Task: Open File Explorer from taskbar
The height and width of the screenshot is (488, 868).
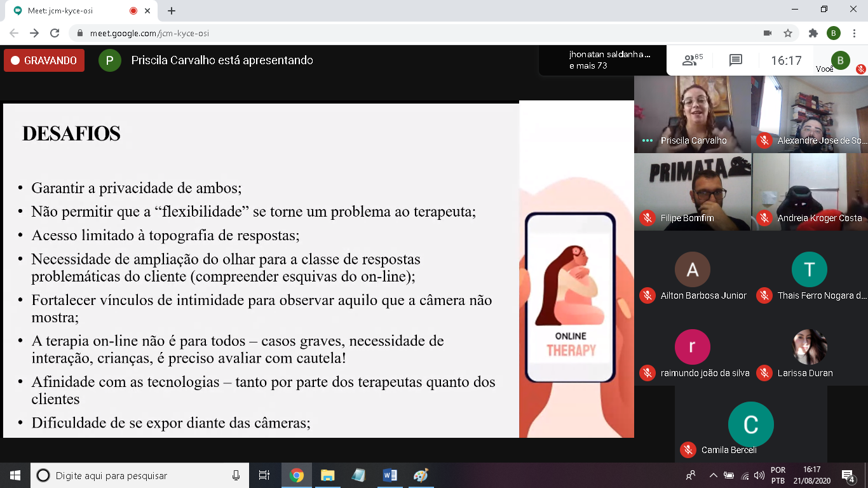Action: click(x=327, y=475)
